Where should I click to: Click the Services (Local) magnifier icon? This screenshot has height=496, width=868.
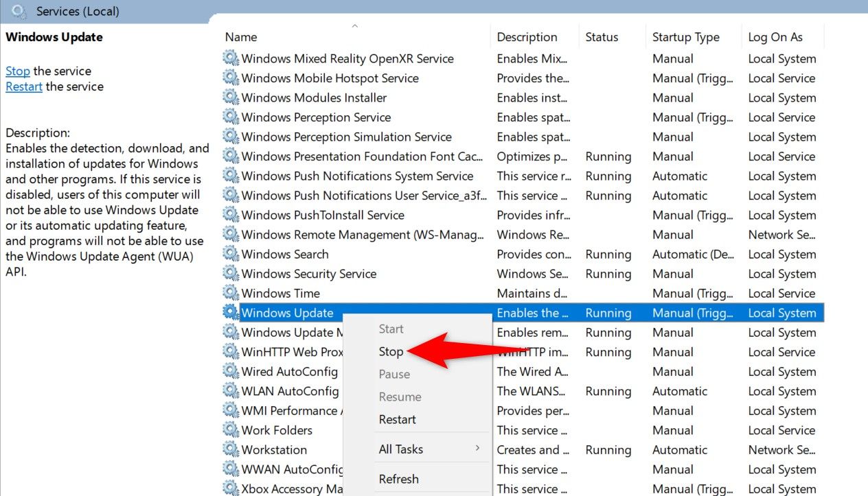[20, 11]
